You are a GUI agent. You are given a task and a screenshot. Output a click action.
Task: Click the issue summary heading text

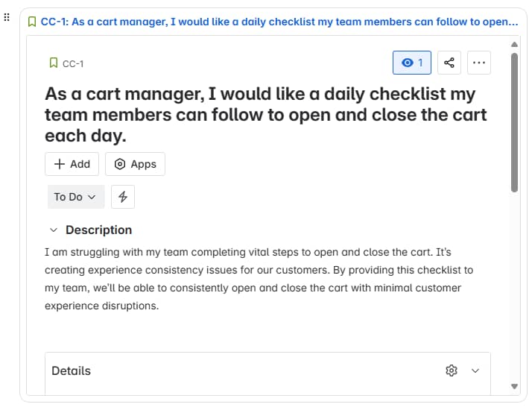pos(266,114)
